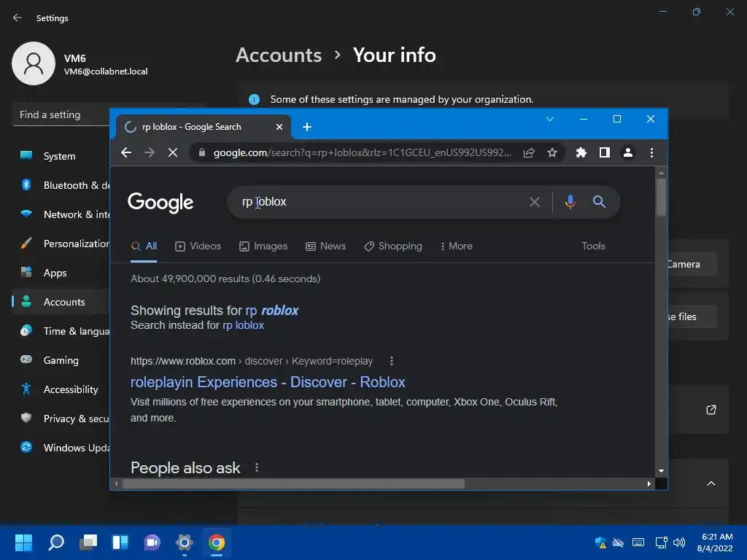
Task: Open Gaming in Settings sidebar
Action: tap(61, 360)
